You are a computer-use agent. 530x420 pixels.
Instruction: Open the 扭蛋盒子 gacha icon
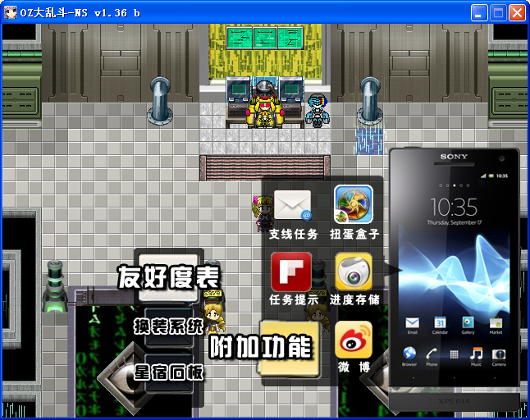click(x=354, y=204)
